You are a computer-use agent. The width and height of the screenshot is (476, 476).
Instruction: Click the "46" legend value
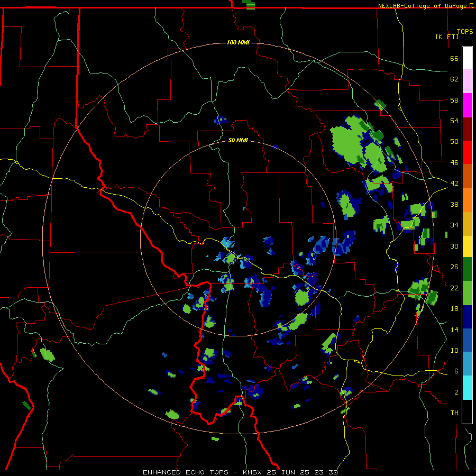click(454, 162)
